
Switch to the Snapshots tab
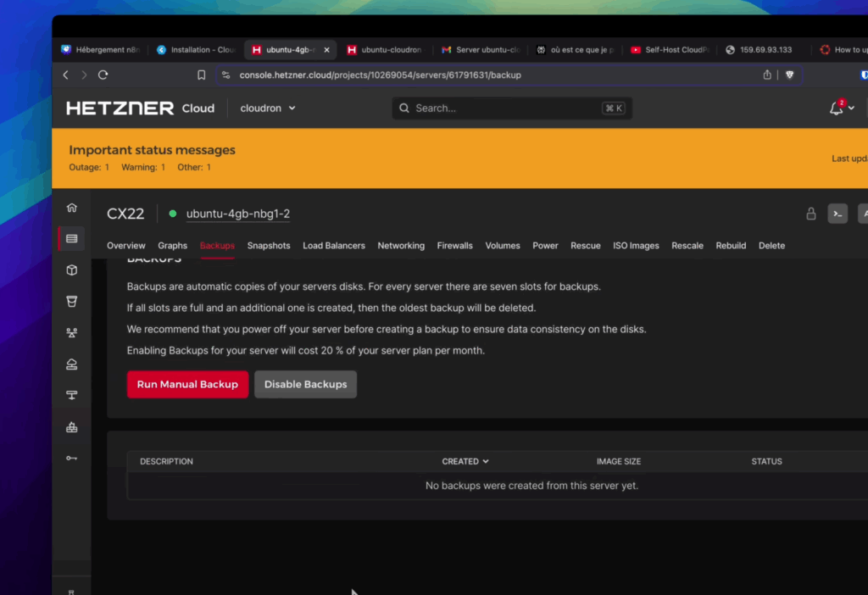(269, 246)
